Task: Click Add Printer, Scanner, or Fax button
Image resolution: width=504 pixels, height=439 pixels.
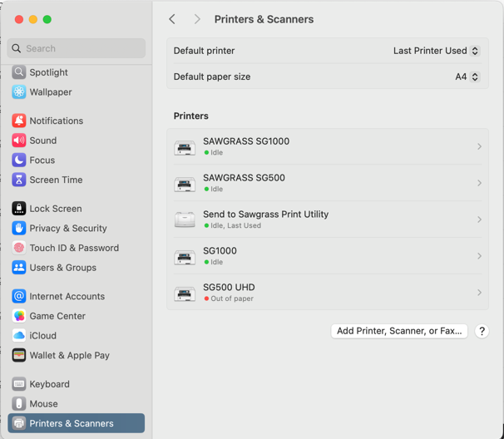Action: coord(399,331)
